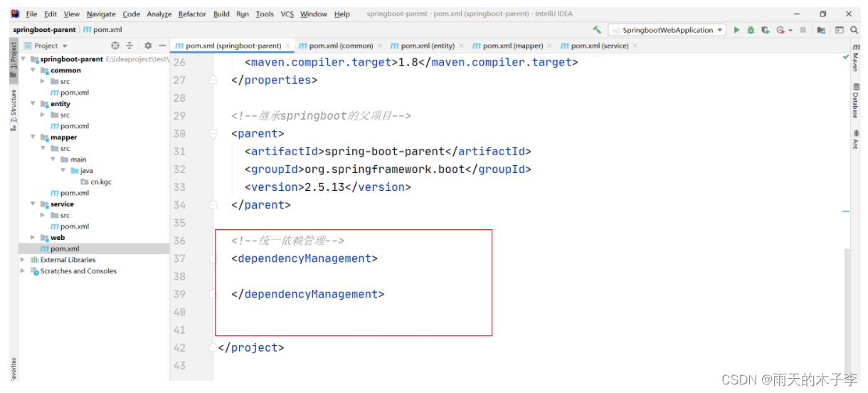Collapse the service module arrow
The width and height of the screenshot is (868, 393).
click(33, 204)
